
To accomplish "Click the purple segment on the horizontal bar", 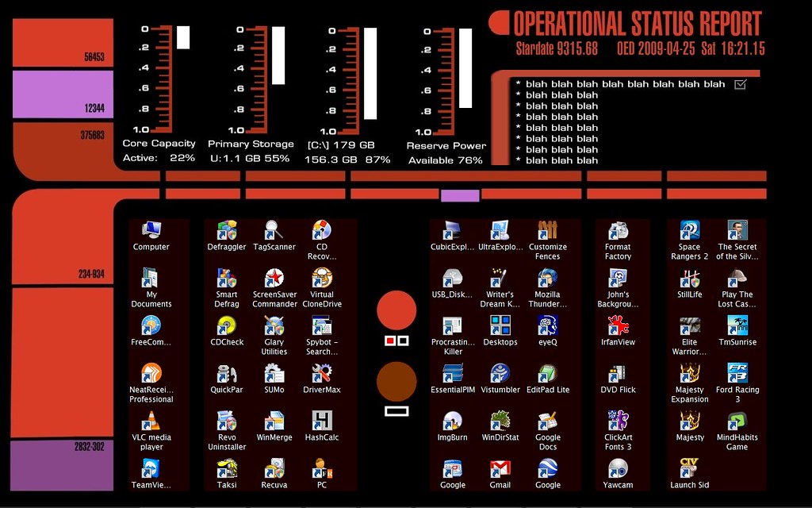I will click(x=460, y=195).
